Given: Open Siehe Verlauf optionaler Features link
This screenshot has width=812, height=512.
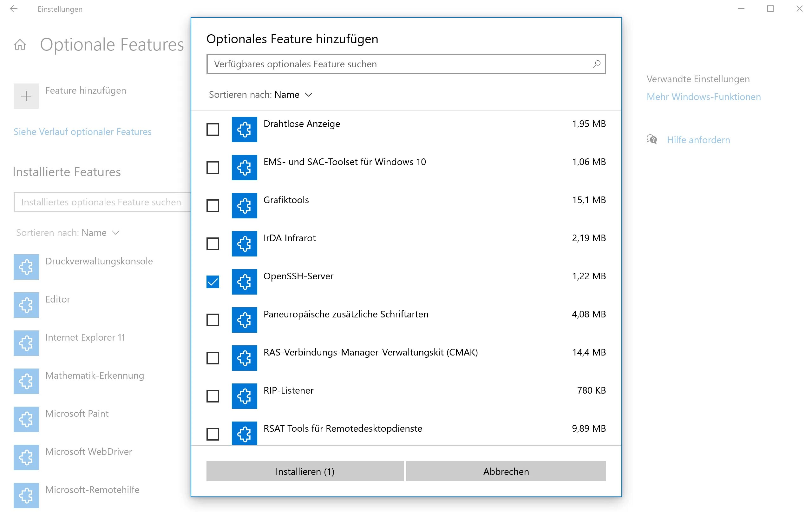Looking at the screenshot, I should point(82,132).
